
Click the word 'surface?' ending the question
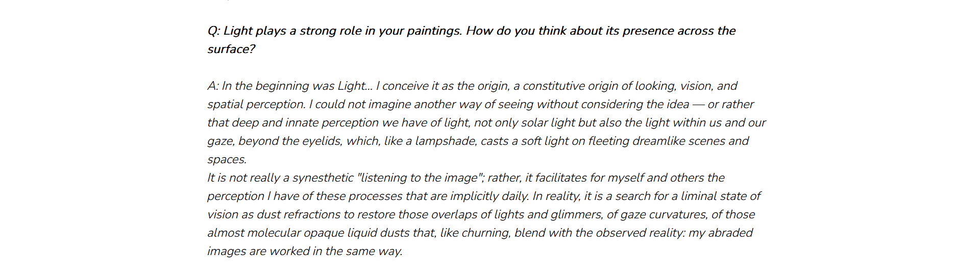click(x=231, y=49)
